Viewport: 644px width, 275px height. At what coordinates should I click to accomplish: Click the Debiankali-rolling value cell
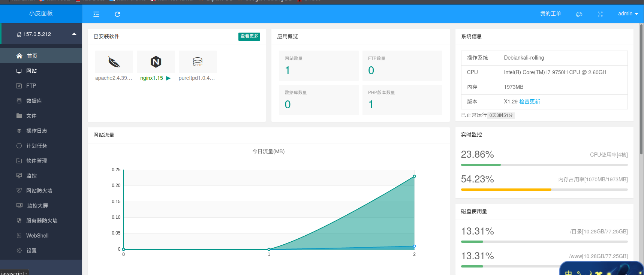tap(563, 58)
